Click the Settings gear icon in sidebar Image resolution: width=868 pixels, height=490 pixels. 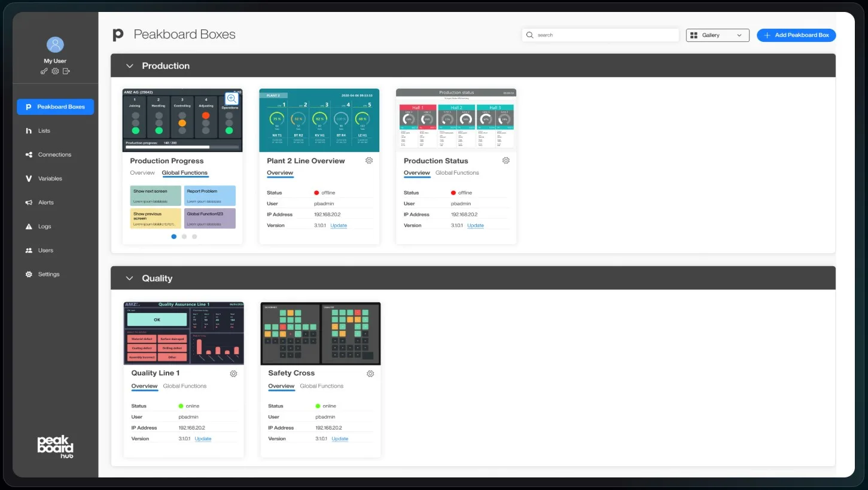tap(29, 274)
